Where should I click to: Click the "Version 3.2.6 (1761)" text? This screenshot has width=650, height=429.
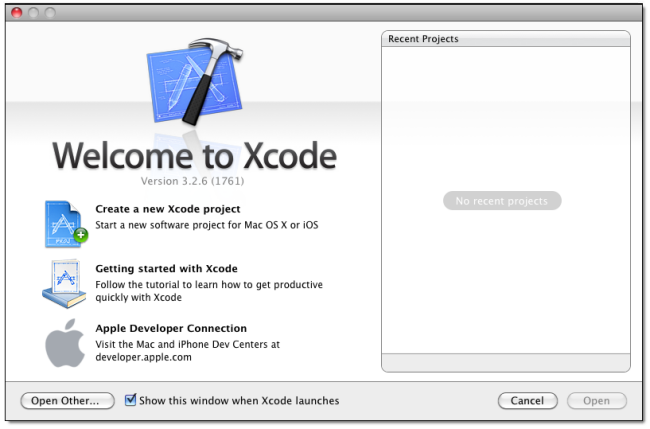click(x=192, y=181)
